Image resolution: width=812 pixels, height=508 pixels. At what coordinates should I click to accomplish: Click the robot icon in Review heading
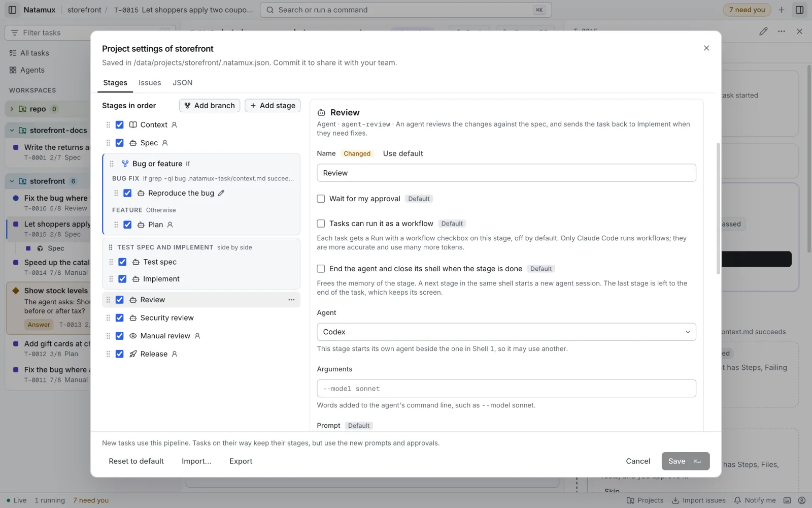point(321,113)
